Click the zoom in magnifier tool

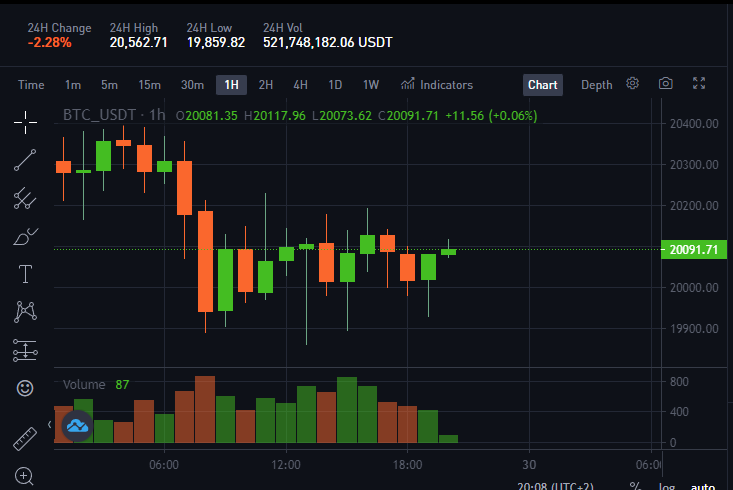pyautogui.click(x=24, y=476)
